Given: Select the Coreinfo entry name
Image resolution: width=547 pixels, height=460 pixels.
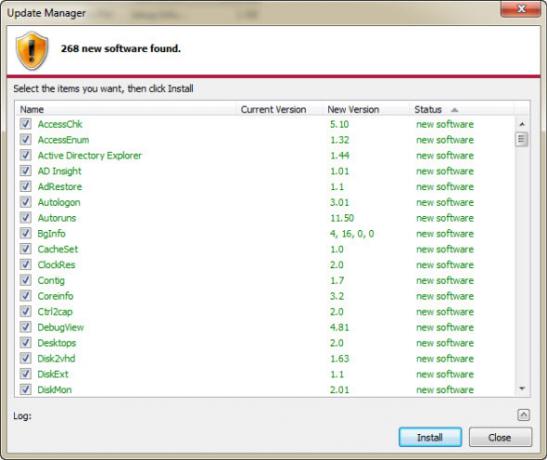Looking at the screenshot, I should tap(55, 296).
